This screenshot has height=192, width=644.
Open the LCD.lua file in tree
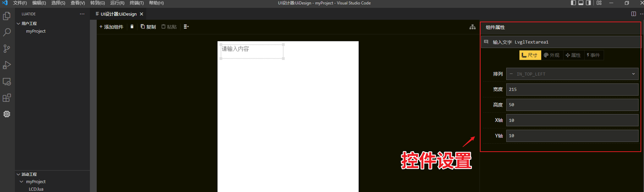[36, 189]
